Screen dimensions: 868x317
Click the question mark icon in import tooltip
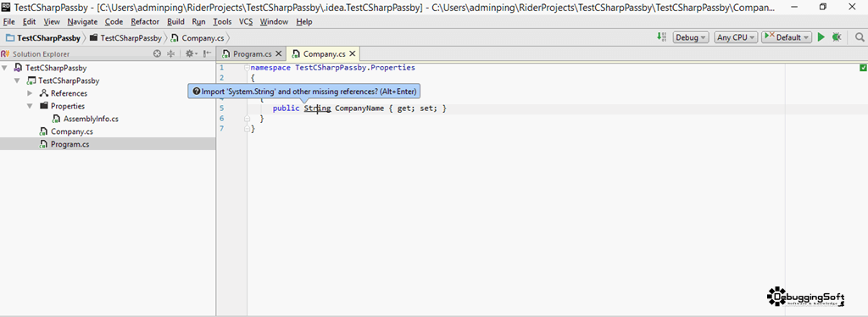(196, 92)
